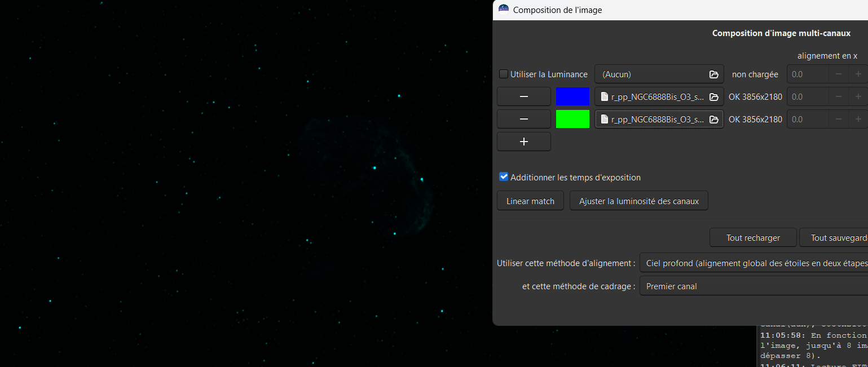Viewport: 868px width, 367px height.
Task: Expand the cadrage method dropdown (Premier canal)
Action: coord(754,286)
